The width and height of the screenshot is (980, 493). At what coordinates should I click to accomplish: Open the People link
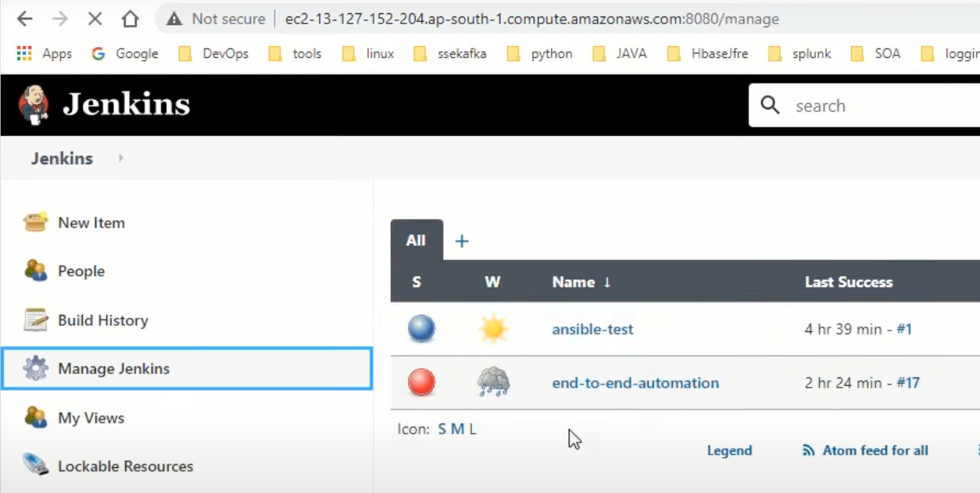pyautogui.click(x=81, y=271)
